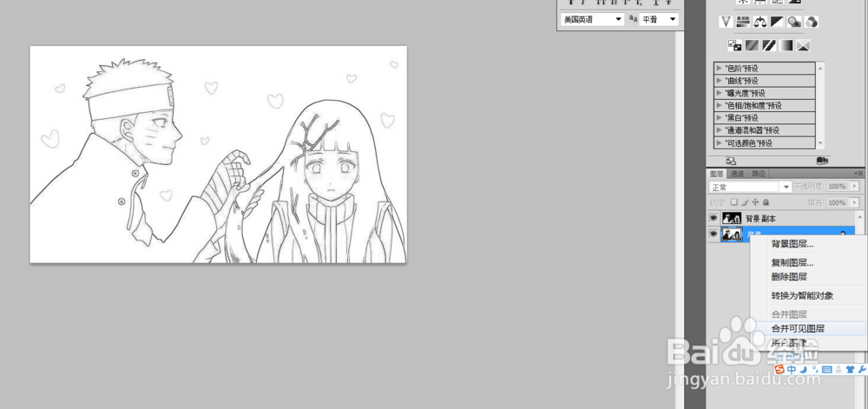Choose 转换为智能对象 from context menu
The image size is (868, 409).
point(802,295)
